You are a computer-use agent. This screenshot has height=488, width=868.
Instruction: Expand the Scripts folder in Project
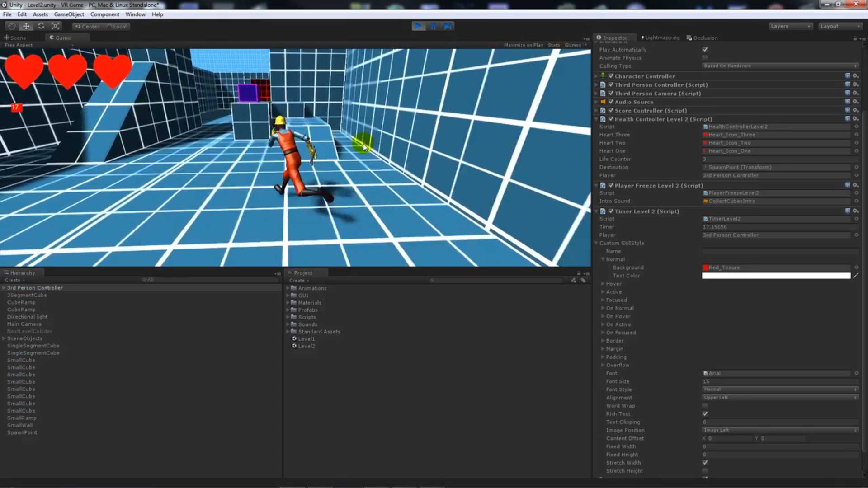[x=288, y=317]
